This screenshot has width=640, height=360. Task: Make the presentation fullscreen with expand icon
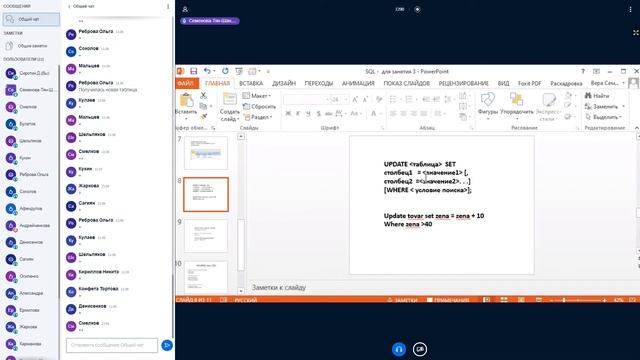point(636,33)
